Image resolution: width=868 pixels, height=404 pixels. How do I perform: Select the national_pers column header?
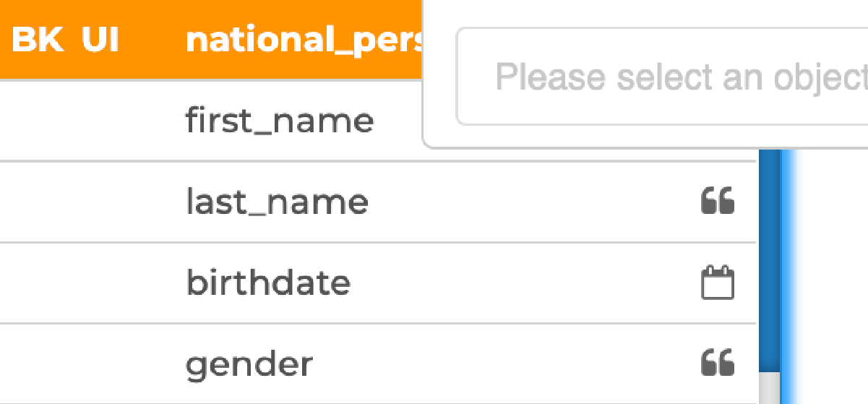click(304, 41)
